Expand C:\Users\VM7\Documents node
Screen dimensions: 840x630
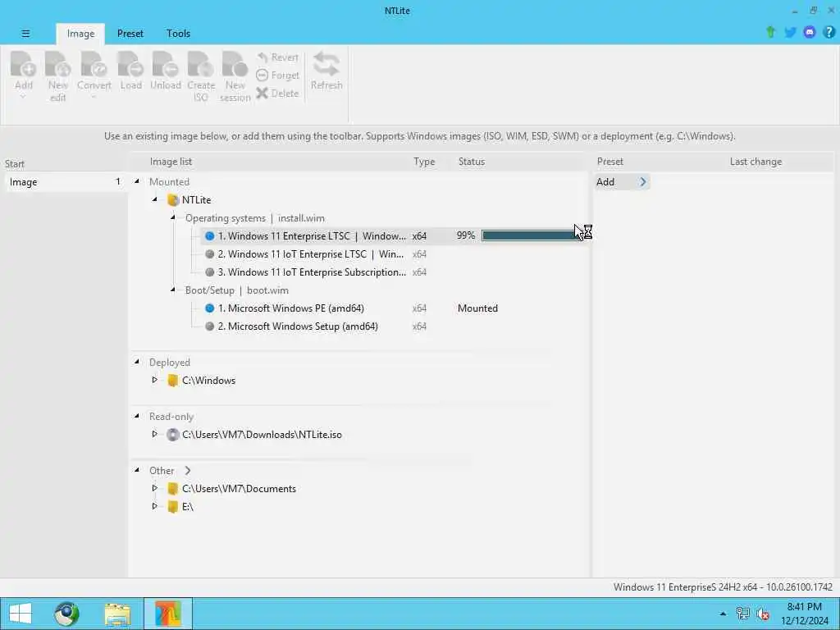[x=155, y=488]
